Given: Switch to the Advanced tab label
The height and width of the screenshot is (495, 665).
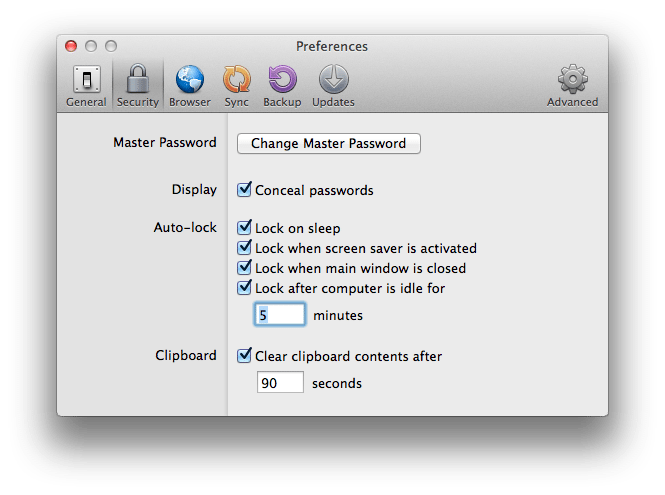Looking at the screenshot, I should click(573, 102).
